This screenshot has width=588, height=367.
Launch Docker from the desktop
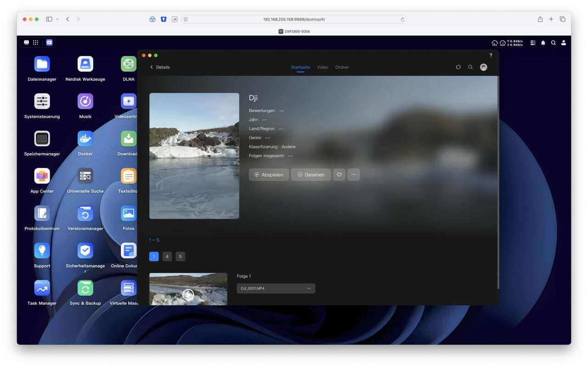coord(85,138)
